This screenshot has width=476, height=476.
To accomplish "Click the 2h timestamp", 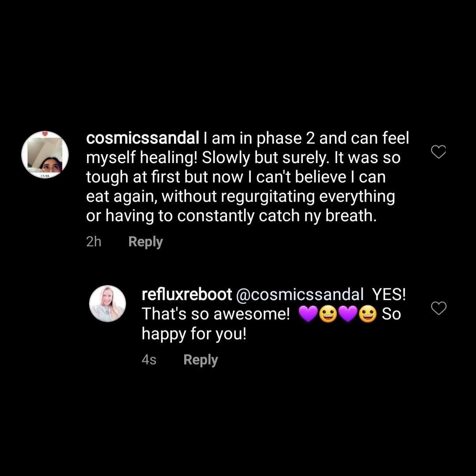I will [94, 242].
